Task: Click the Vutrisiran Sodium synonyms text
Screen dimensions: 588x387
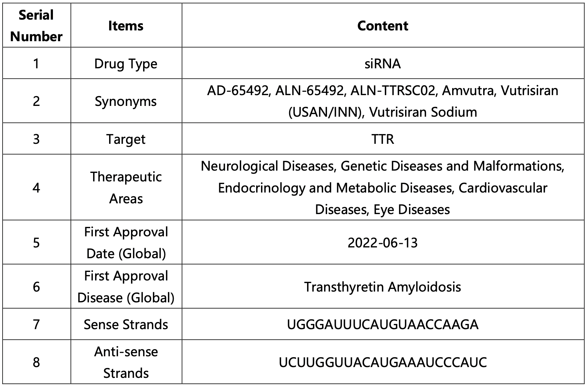Action: (x=423, y=112)
